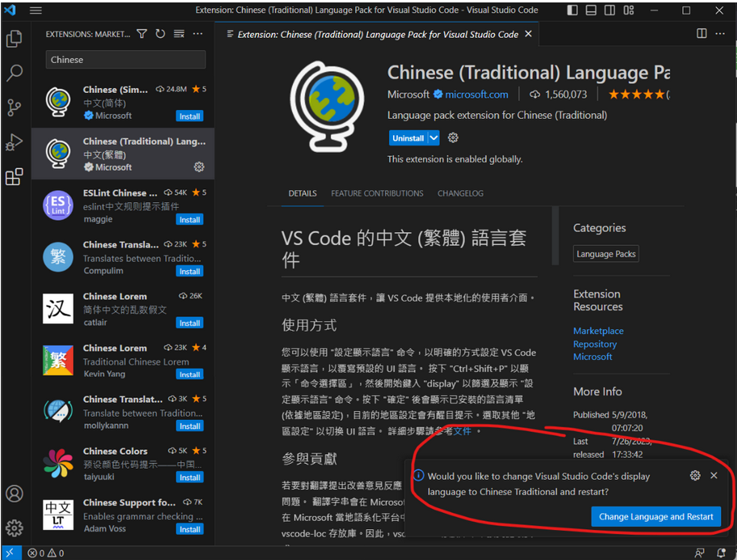This screenshot has width=737, height=560.
Task: Click the details page vertical scrollbar
Action: click(555, 235)
